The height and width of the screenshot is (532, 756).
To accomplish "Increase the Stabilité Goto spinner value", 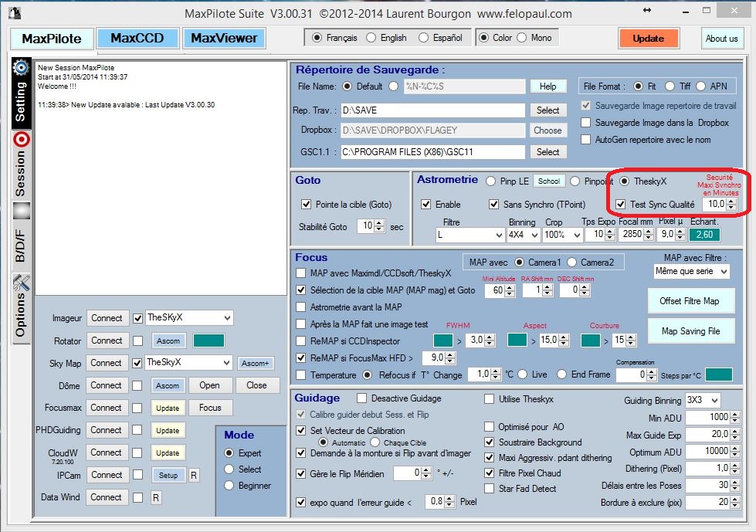I will (x=379, y=223).
